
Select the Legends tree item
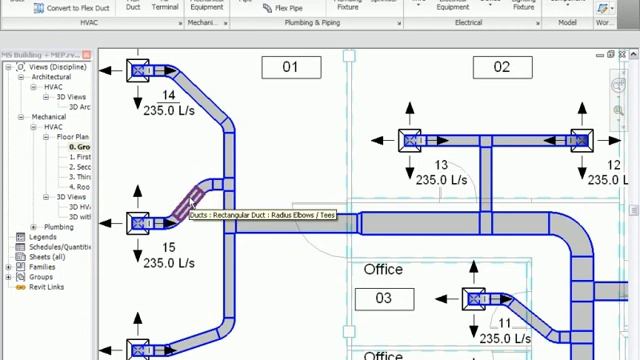43,237
